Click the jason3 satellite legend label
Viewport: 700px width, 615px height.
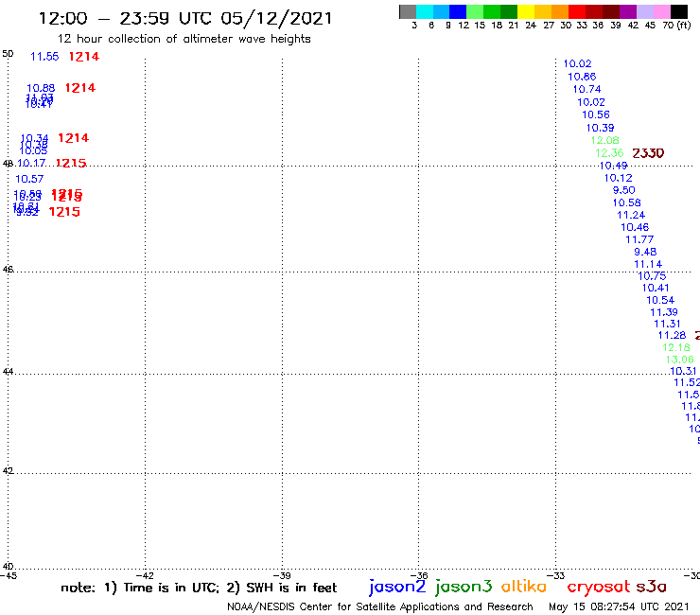pos(464,587)
